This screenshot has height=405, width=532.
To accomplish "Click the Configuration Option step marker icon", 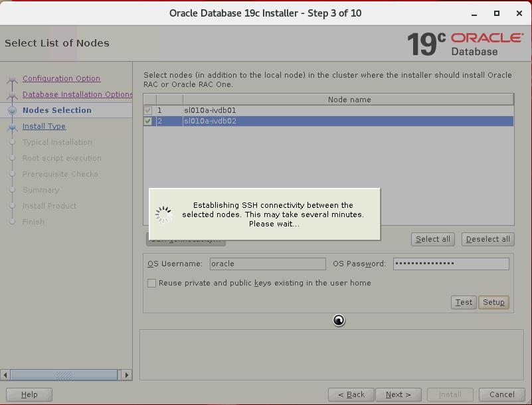I will [12, 79].
